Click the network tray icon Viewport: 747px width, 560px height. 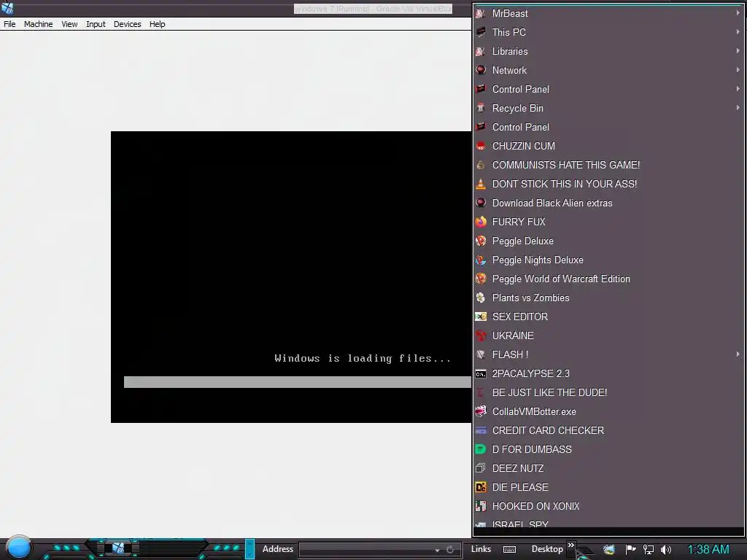point(648,550)
